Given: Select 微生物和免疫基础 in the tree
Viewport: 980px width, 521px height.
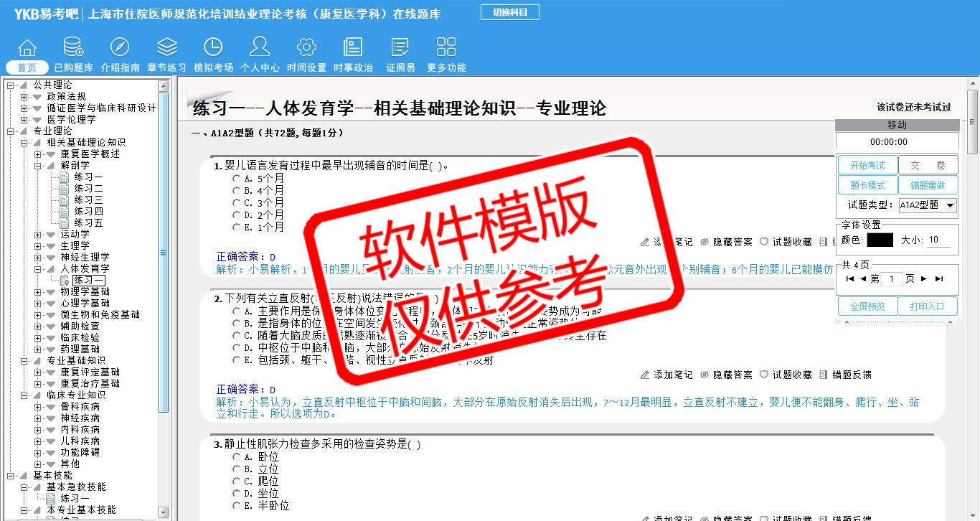Looking at the screenshot, I should click(x=100, y=315).
